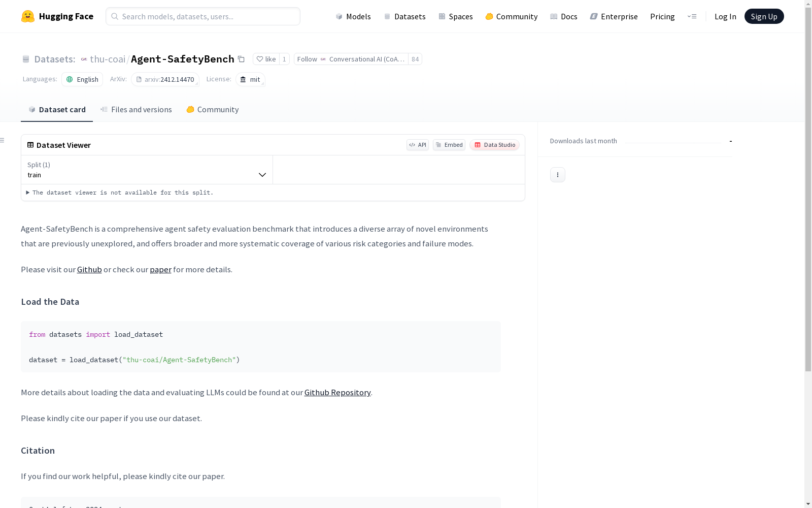This screenshot has height=508, width=812.
Task: Click the load_dataset code line
Action: point(134,360)
